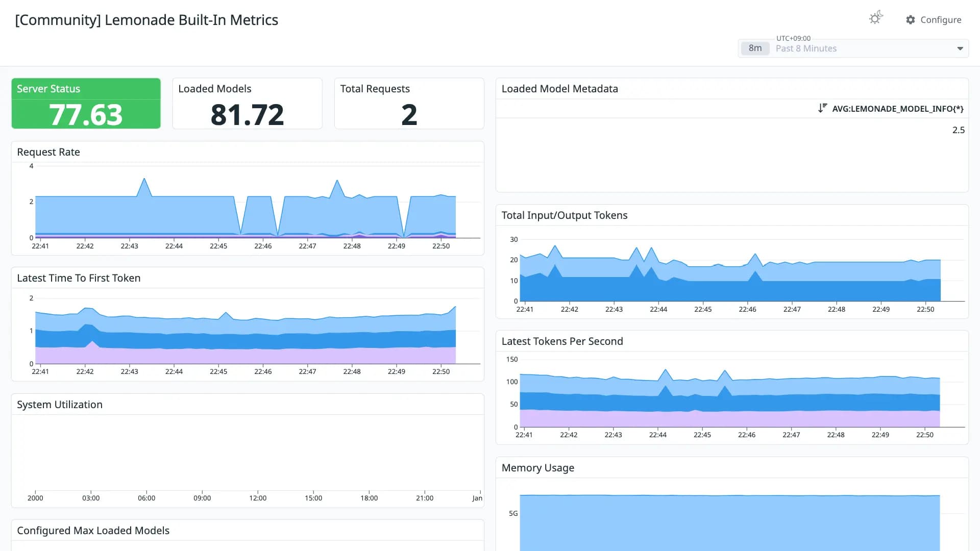Click the Loaded Model Metadata title
Image resolution: width=980 pixels, height=551 pixels.
(x=560, y=89)
